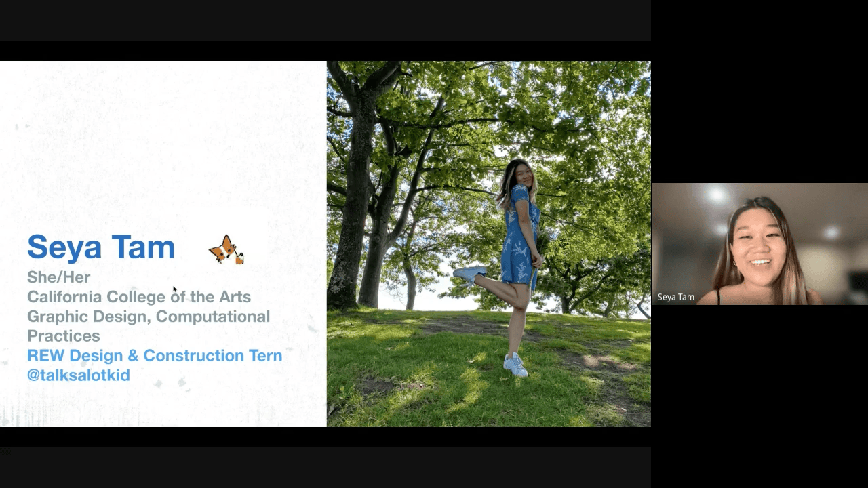Select California College of the Arts text
This screenshot has width=868, height=488.
coord(138,297)
